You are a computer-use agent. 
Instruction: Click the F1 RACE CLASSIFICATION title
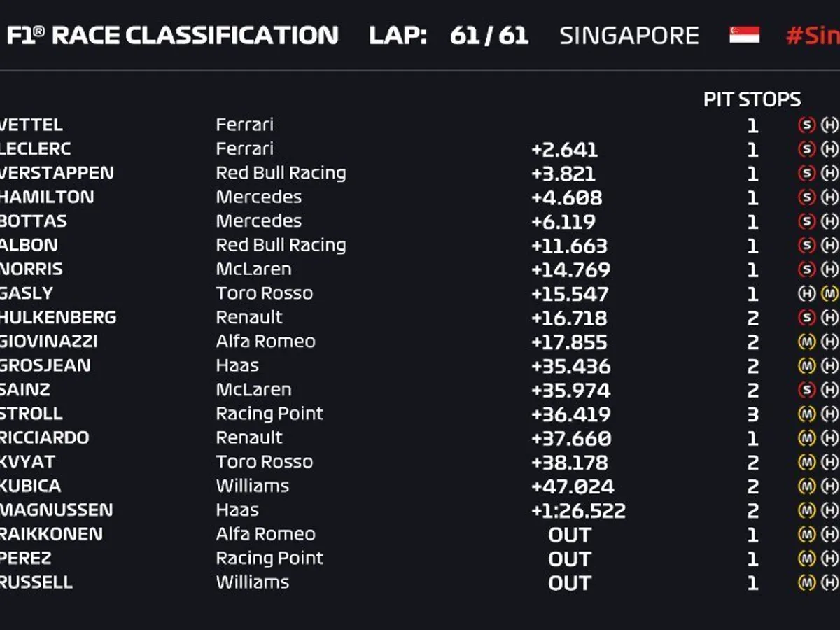click(x=172, y=36)
